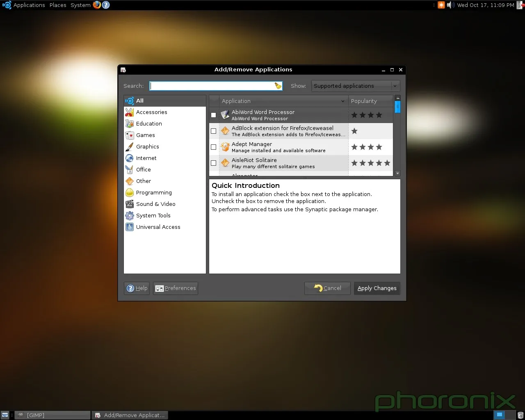This screenshot has height=420, width=525.
Task: Click the logo icon left of Applications
Action: pyautogui.click(x=7, y=5)
